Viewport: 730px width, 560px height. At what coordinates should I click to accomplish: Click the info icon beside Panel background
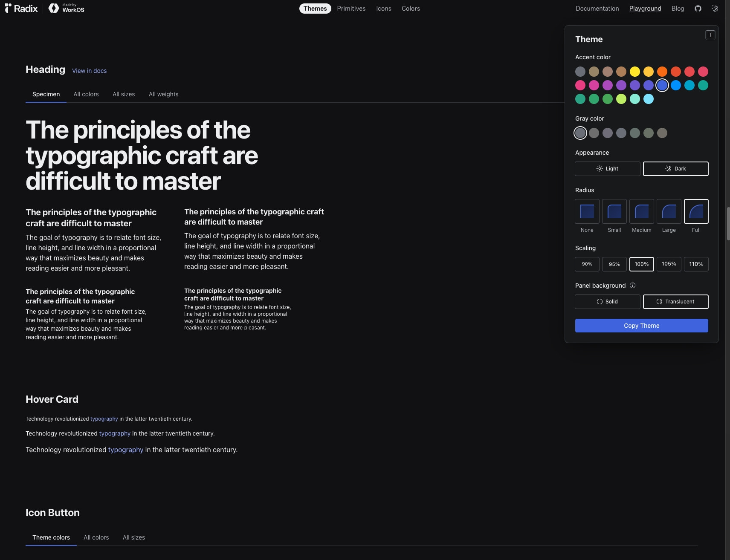[632, 286]
